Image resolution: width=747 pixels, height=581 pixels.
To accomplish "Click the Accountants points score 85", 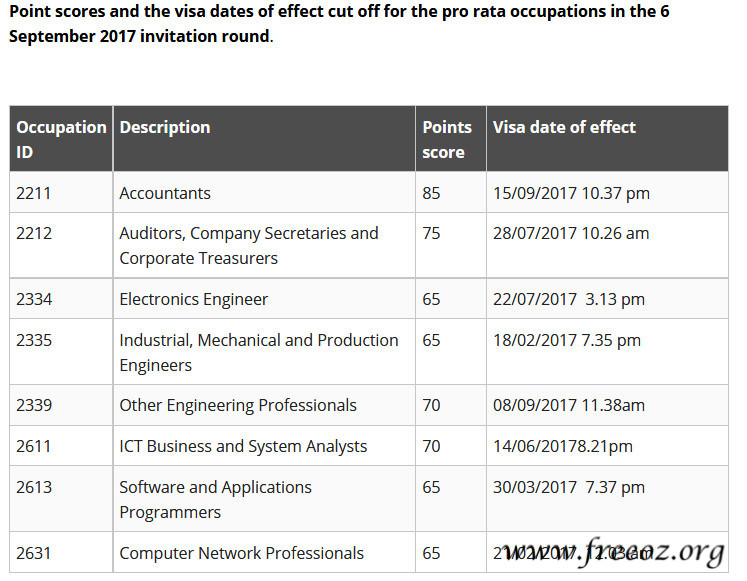I will click(x=431, y=193).
